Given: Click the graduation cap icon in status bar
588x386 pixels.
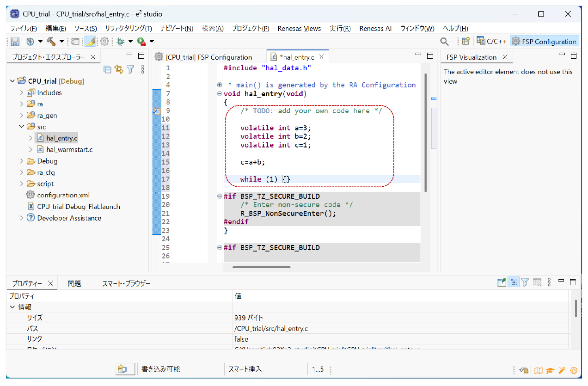Looking at the screenshot, I should pyautogui.click(x=550, y=370).
